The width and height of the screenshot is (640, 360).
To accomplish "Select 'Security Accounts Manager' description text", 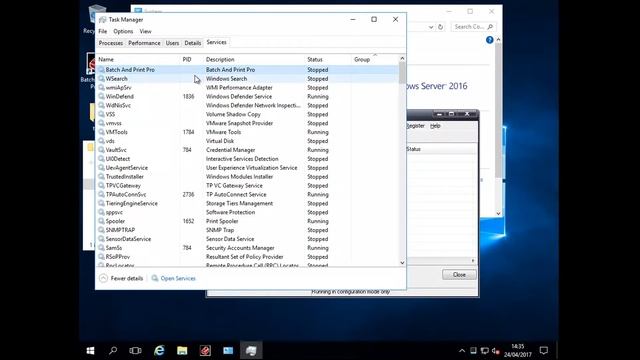I will tap(240, 248).
